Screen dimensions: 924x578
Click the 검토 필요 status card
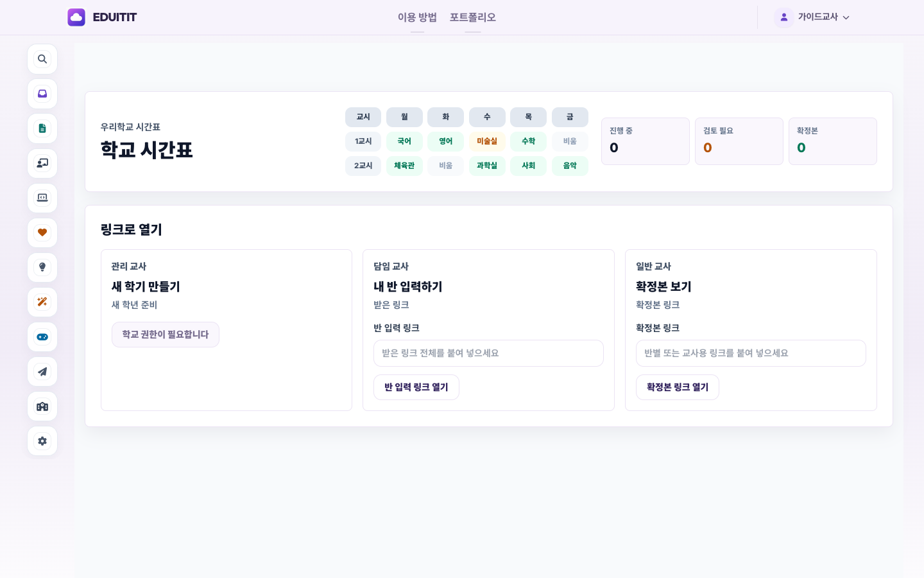coord(739,141)
